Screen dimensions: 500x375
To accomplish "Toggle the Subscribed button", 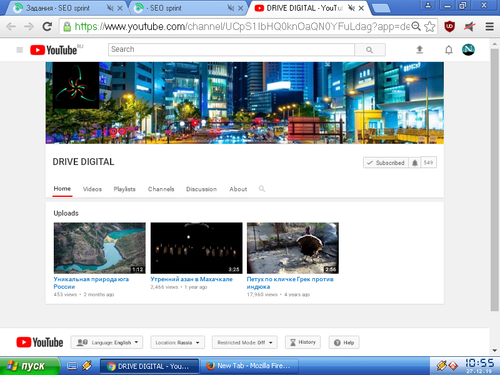I will pyautogui.click(x=386, y=163).
